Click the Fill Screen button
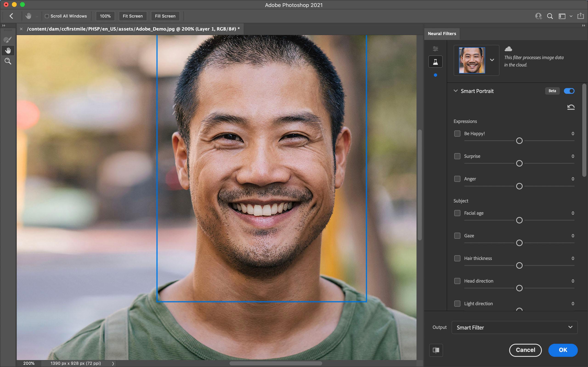The width and height of the screenshot is (588, 367). point(165,16)
